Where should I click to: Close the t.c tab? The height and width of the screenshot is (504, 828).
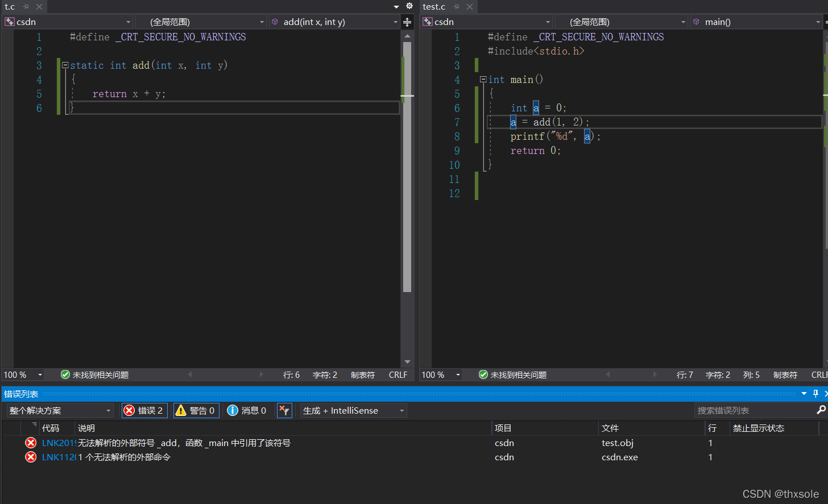pos(39,7)
